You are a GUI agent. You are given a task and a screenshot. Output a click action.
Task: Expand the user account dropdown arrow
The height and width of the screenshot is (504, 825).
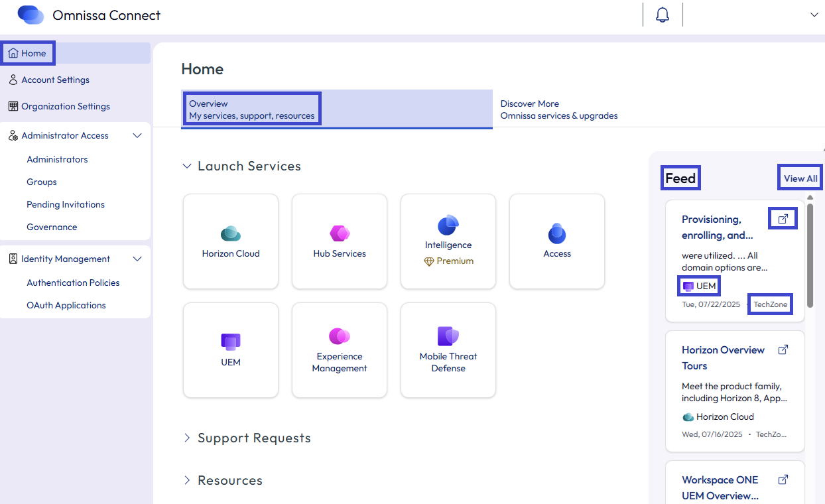pyautogui.click(x=814, y=15)
